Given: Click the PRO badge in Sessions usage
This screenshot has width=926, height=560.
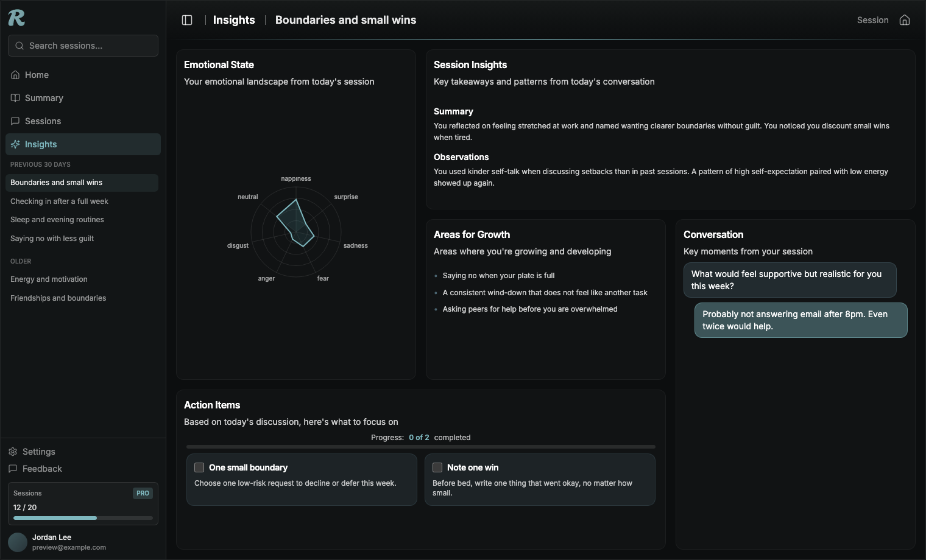Looking at the screenshot, I should click(x=143, y=493).
